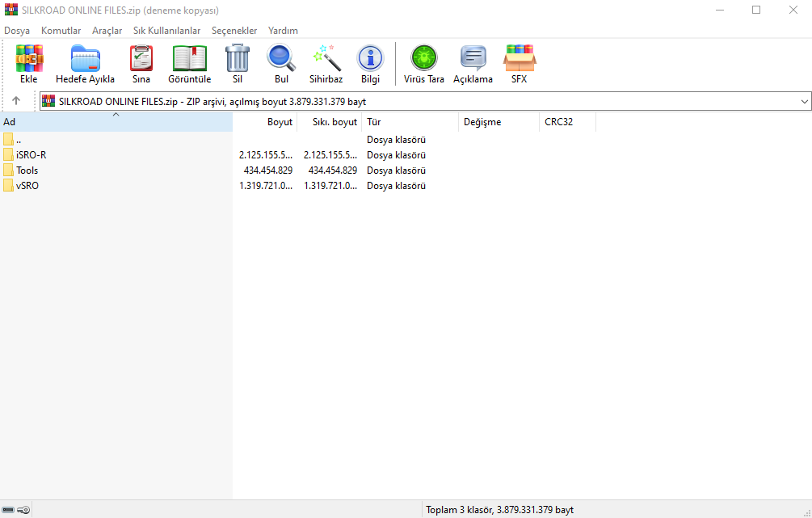Run the Sına test archive tool
Image resolution: width=812 pixels, height=518 pixels.
tap(141, 64)
